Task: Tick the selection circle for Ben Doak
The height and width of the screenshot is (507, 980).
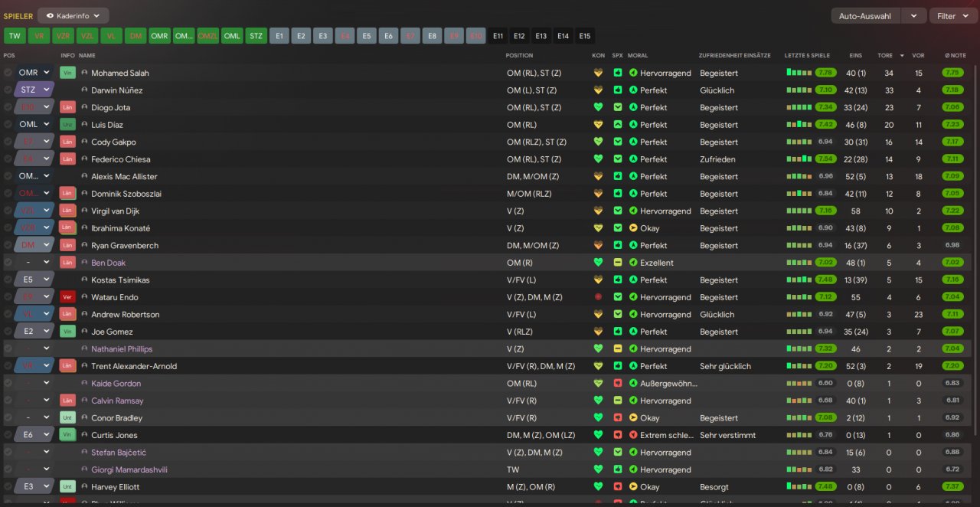Action: coord(8,263)
